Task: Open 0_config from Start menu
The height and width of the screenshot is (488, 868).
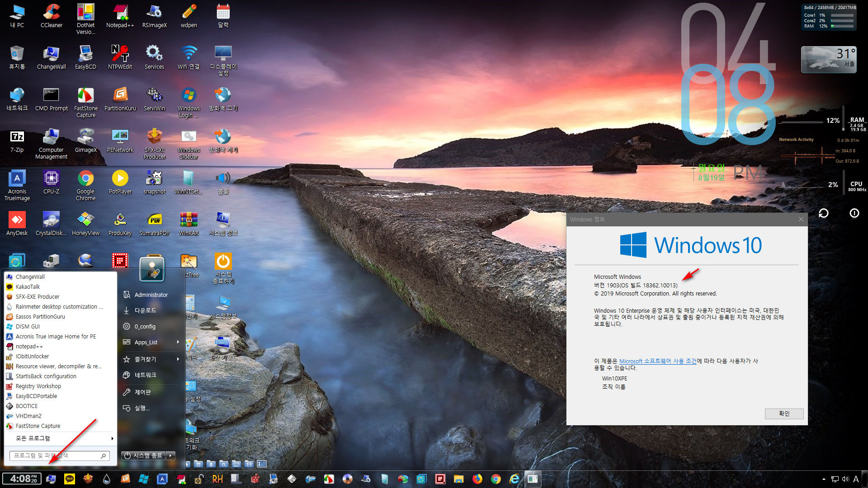Action: (x=151, y=326)
